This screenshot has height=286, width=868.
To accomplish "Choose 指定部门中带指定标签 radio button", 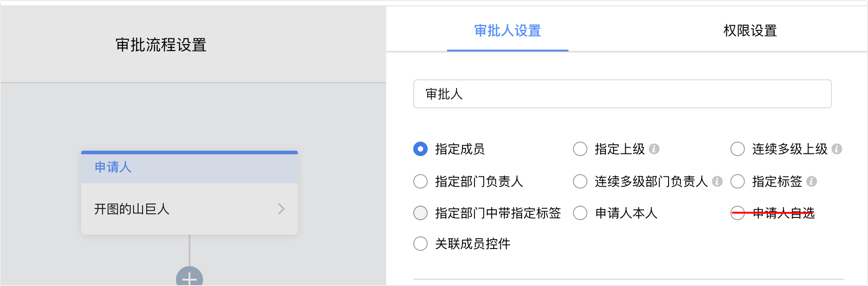I will click(420, 213).
